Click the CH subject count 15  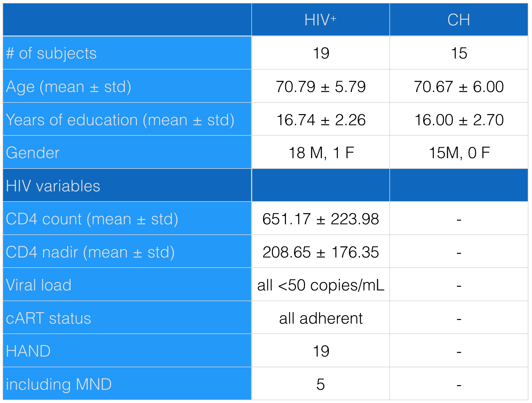coord(459,53)
